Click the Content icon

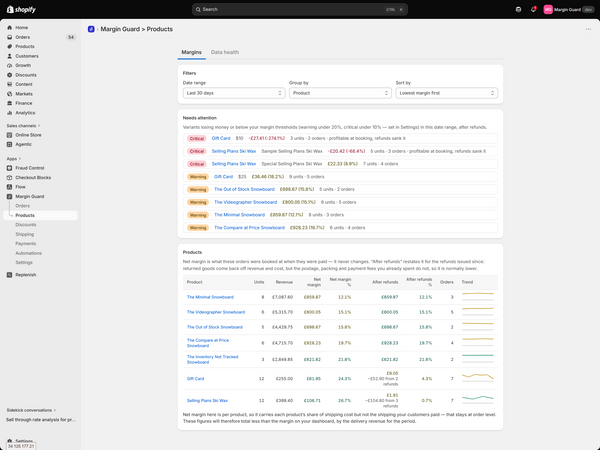pos(10,84)
